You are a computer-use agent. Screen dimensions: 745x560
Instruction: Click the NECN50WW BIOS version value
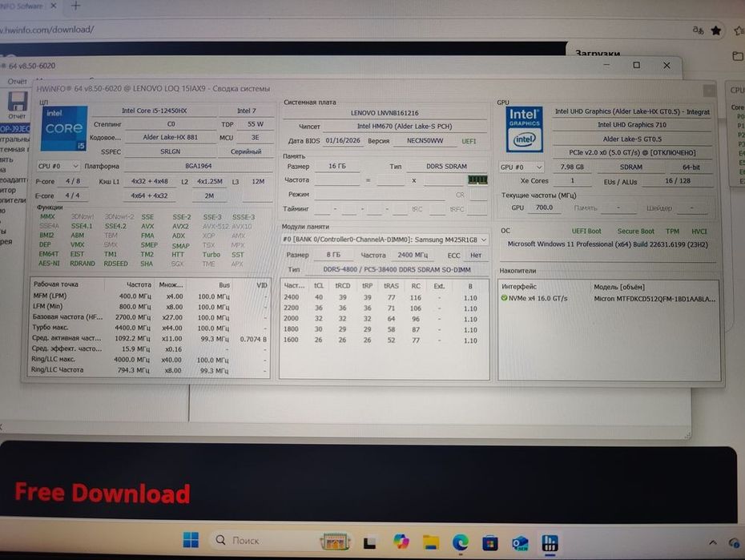(425, 140)
